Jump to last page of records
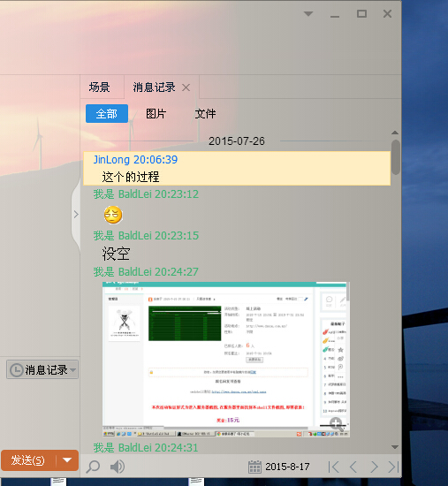 (x=393, y=467)
